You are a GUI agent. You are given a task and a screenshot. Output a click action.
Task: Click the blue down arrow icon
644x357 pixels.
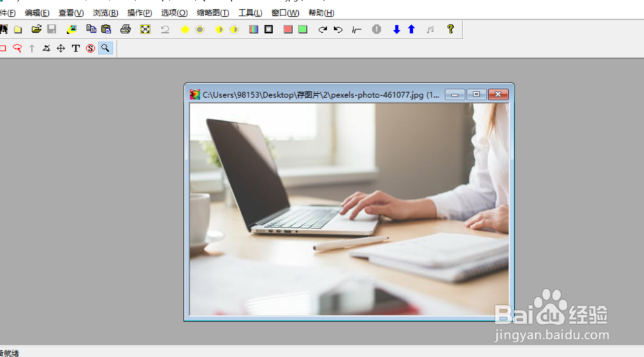(396, 30)
